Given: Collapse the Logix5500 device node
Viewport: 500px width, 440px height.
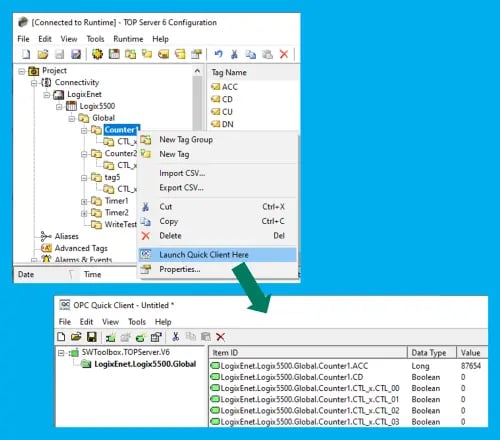Looking at the screenshot, I should pos(59,107).
